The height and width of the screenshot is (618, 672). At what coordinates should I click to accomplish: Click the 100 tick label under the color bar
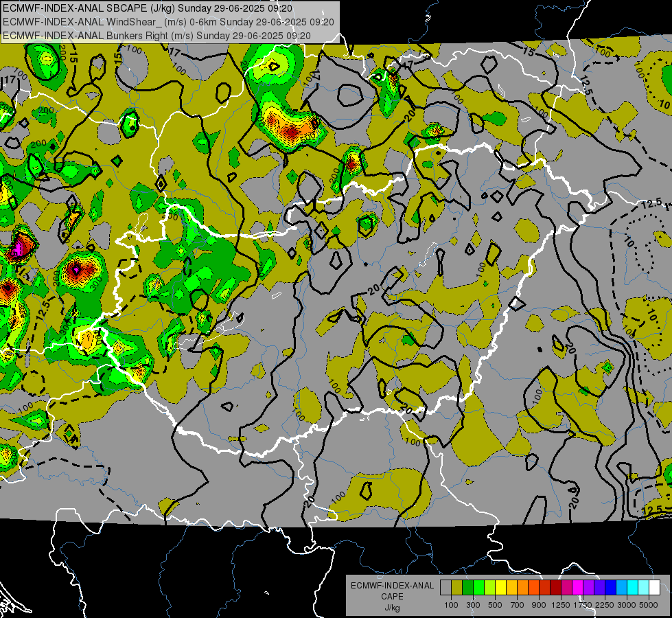click(451, 605)
